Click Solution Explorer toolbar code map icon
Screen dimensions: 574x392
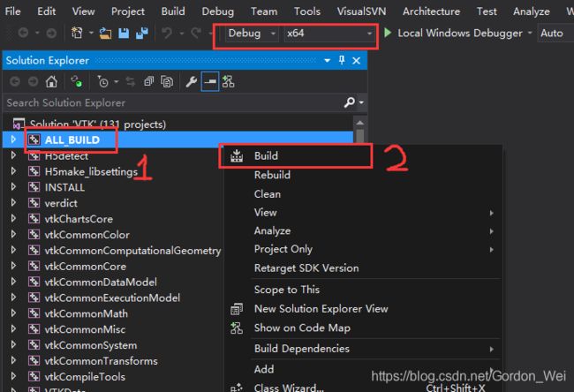pyautogui.click(x=228, y=81)
